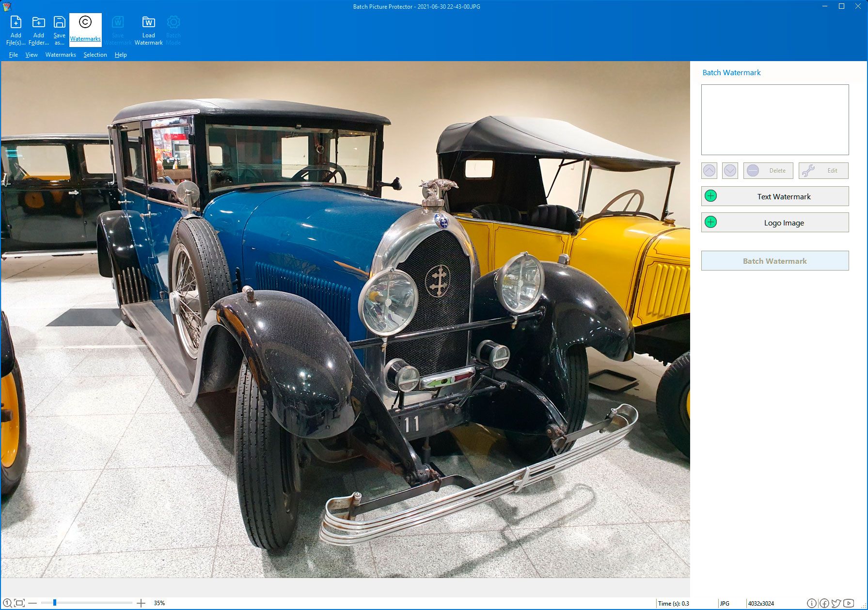Click the zoom out minus icon
868x610 pixels.
point(32,603)
